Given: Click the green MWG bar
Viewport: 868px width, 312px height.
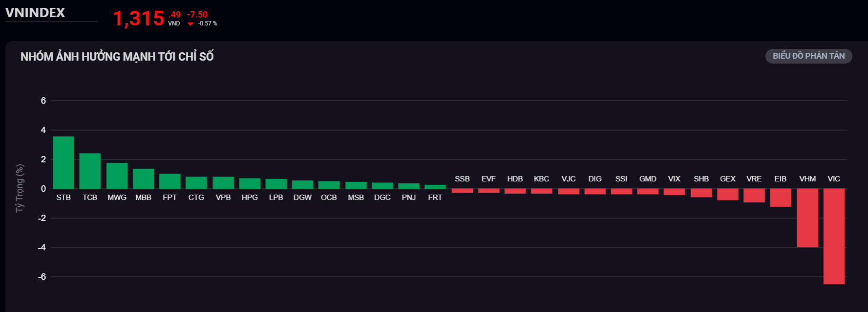Looking at the screenshot, I should [x=117, y=176].
